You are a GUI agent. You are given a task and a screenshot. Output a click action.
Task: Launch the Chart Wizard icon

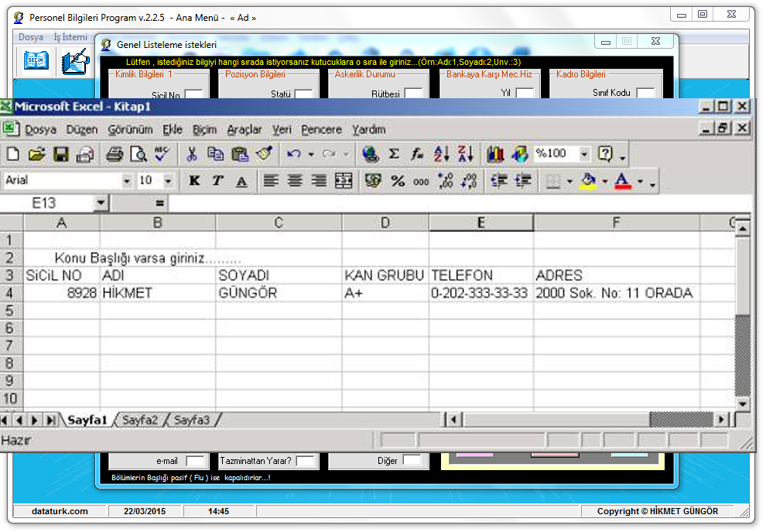[x=495, y=154]
